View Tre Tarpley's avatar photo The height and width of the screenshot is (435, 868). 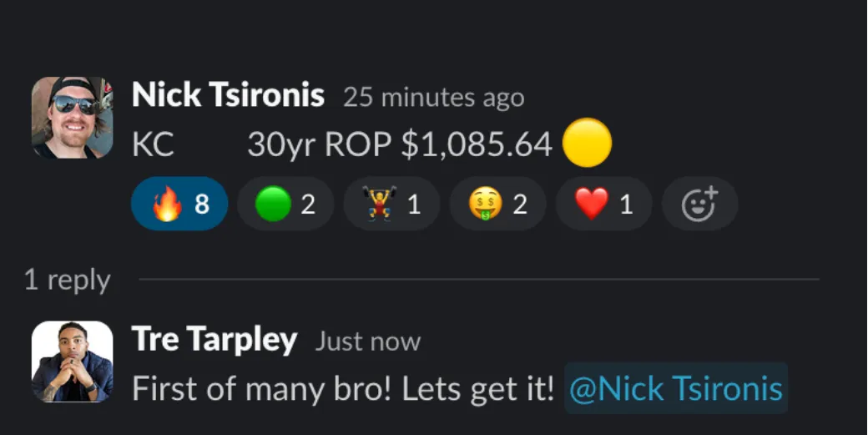(72, 362)
